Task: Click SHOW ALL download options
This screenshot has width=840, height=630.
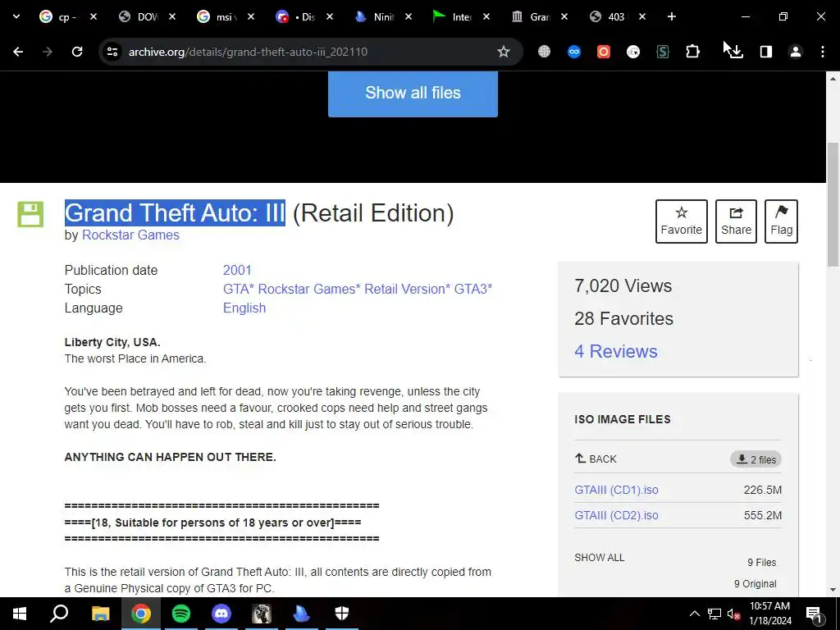Action: tap(599, 558)
